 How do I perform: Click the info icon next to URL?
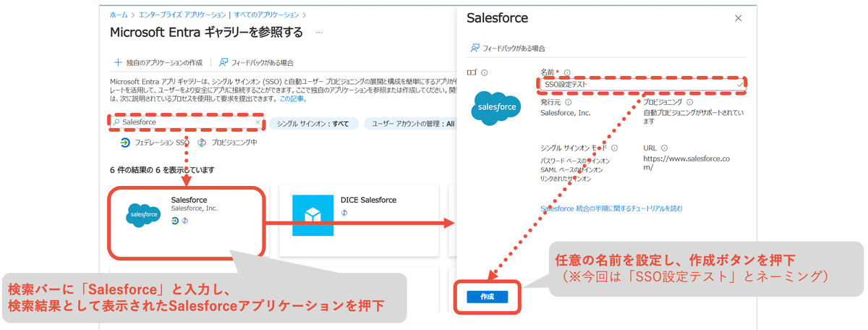[664, 148]
